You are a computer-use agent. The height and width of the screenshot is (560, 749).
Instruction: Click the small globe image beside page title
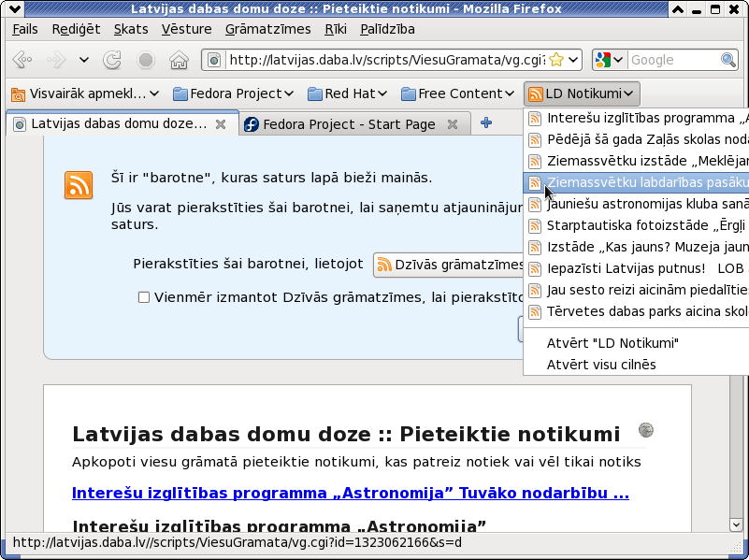point(646,430)
